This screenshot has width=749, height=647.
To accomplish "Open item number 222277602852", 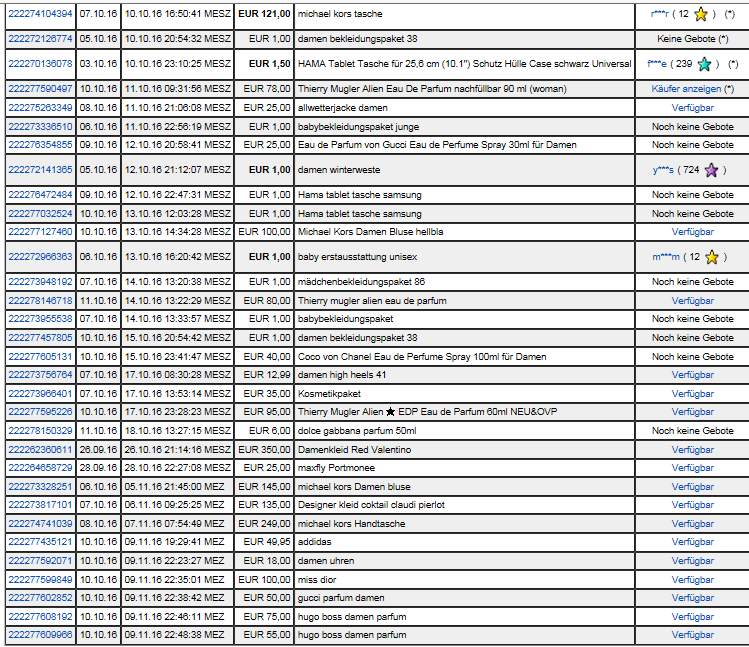I will coord(40,598).
